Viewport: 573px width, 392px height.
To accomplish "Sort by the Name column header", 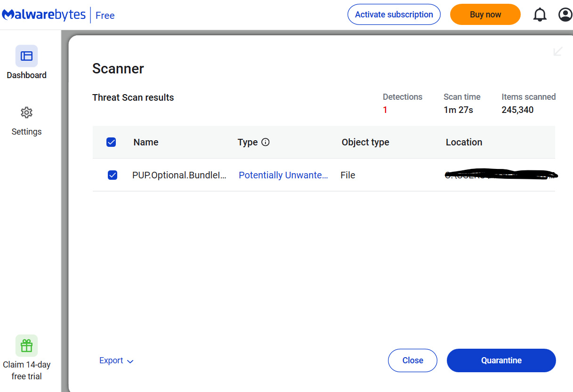I will pos(146,142).
